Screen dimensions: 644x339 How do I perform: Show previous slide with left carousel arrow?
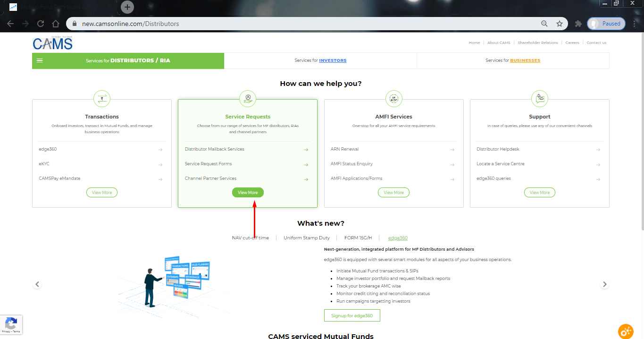[x=37, y=284]
